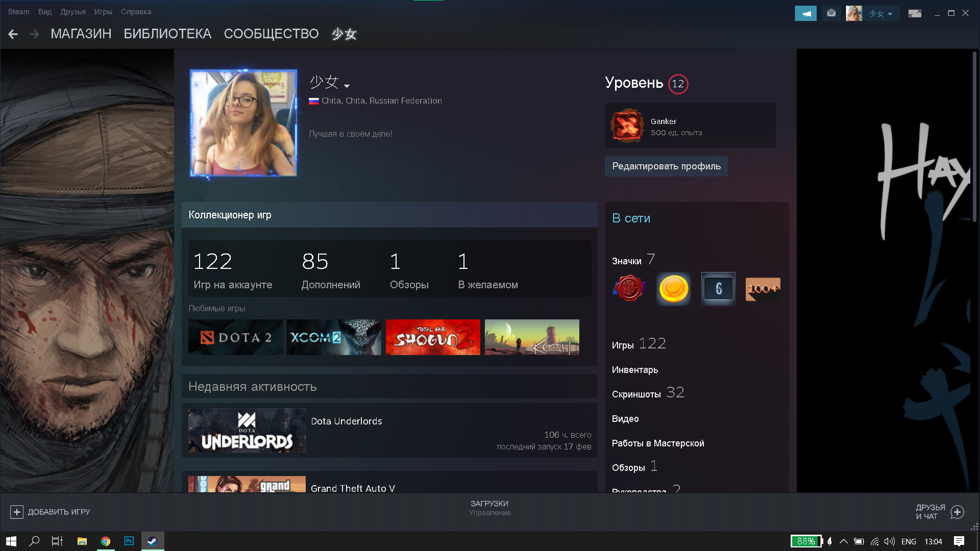Open the account name dropdown in the title bar

click(x=881, y=14)
